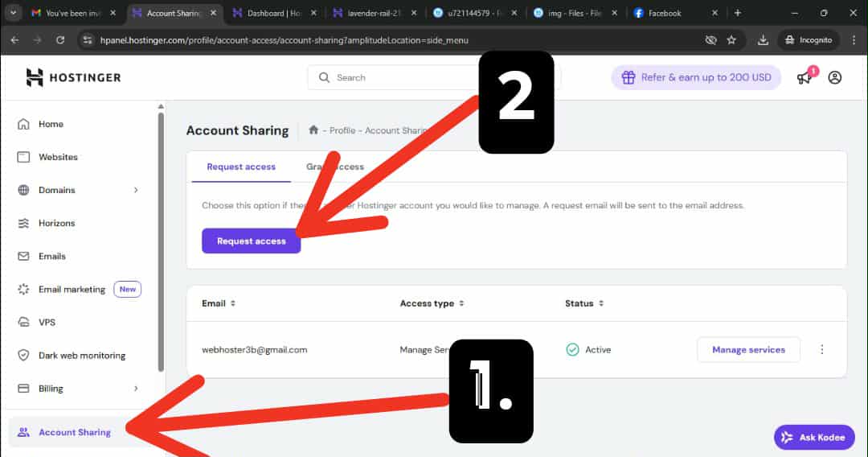Screen dimensions: 868x457
Task: Expand the Domains sidebar submenu
Action: click(136, 190)
